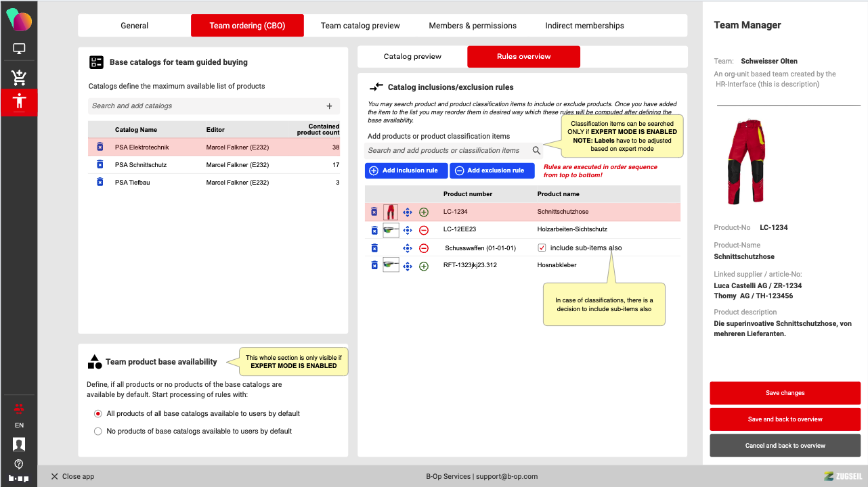The height and width of the screenshot is (487, 868).
Task: Click Cancel and back to overview
Action: [x=785, y=446]
